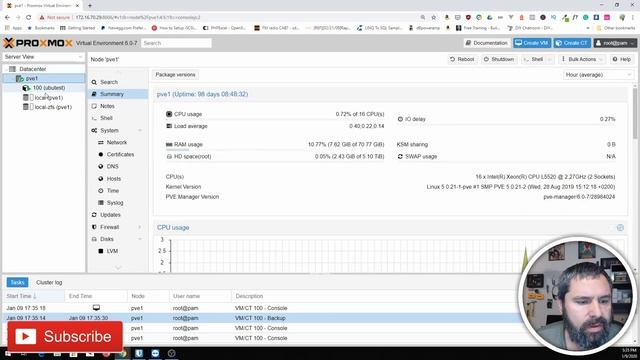Bookmark this page with star icon
This screenshot has width=640, height=360.
[433, 18]
